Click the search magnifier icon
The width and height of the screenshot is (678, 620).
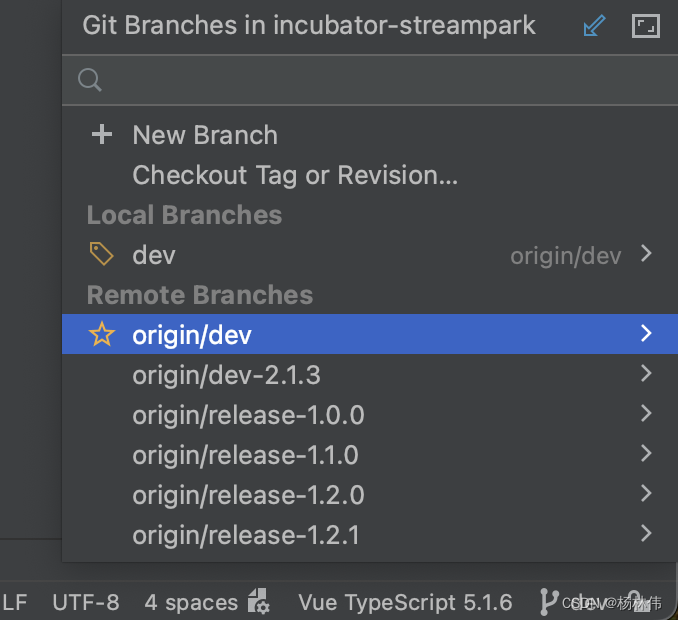[x=90, y=80]
